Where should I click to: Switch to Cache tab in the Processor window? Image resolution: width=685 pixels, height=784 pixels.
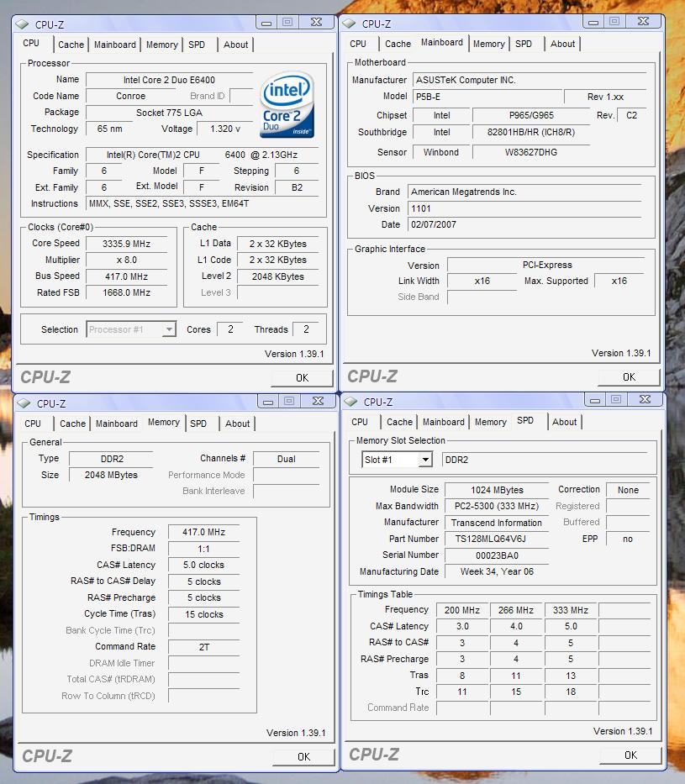click(71, 45)
